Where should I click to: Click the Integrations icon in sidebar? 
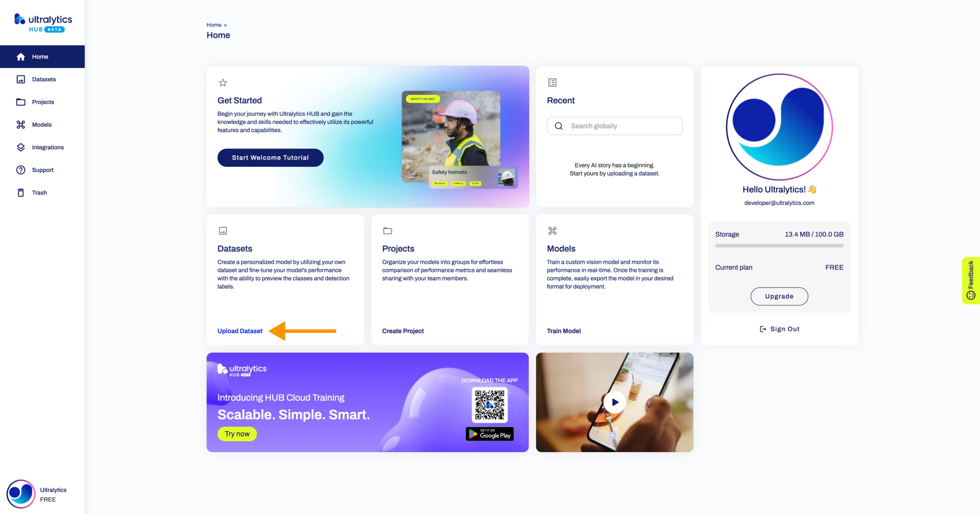[x=20, y=147]
